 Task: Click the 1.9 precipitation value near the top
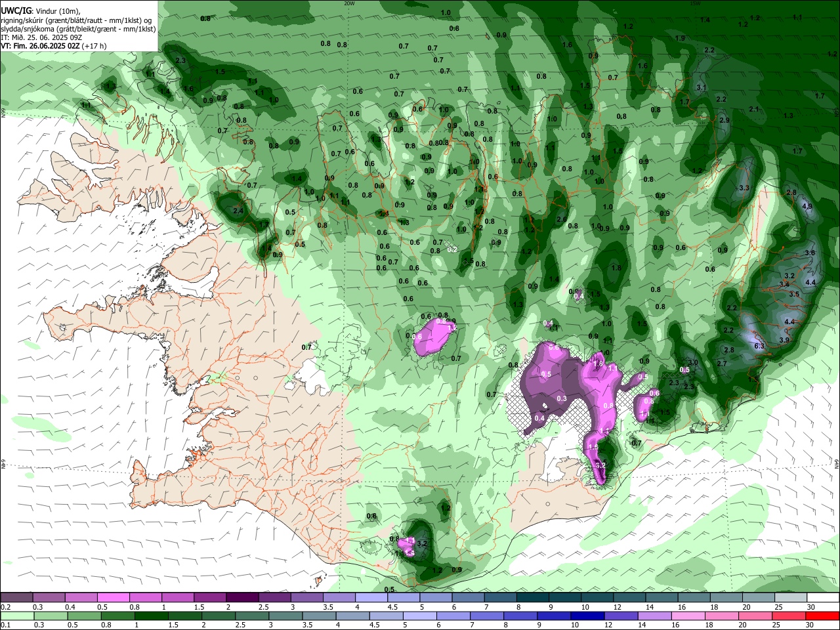(x=680, y=39)
